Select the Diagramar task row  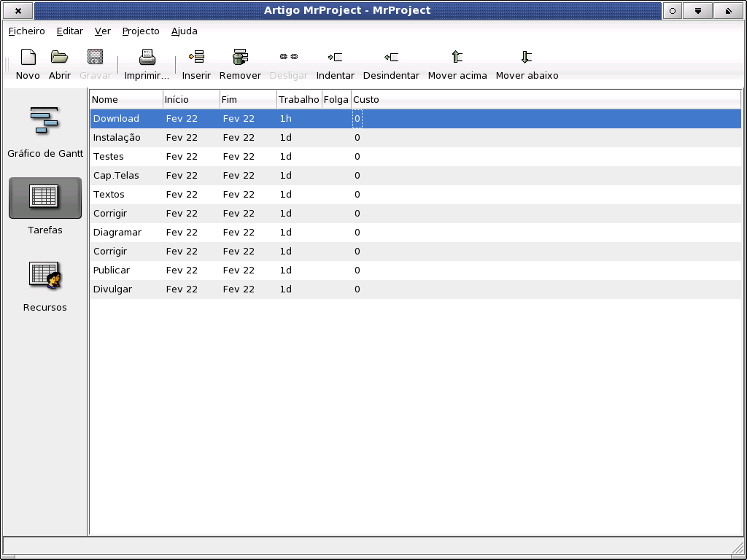click(x=415, y=233)
